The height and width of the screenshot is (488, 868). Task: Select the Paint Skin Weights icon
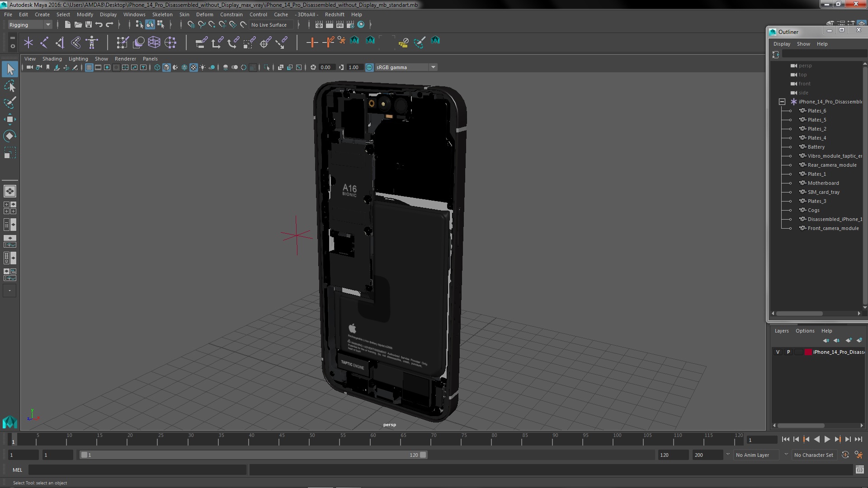[x=123, y=42]
